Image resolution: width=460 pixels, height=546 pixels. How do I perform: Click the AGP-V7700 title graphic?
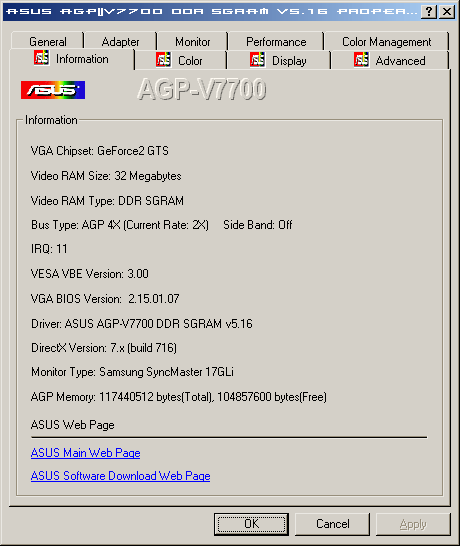pyautogui.click(x=202, y=89)
